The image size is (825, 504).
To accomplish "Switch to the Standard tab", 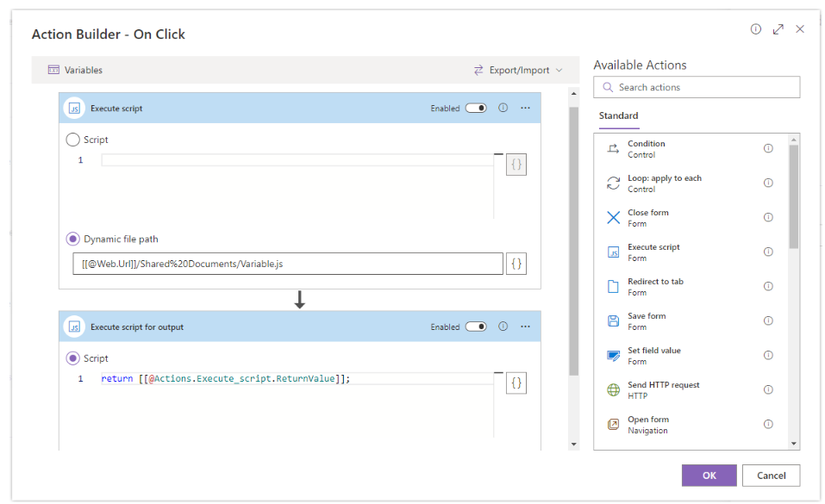I will point(618,115).
